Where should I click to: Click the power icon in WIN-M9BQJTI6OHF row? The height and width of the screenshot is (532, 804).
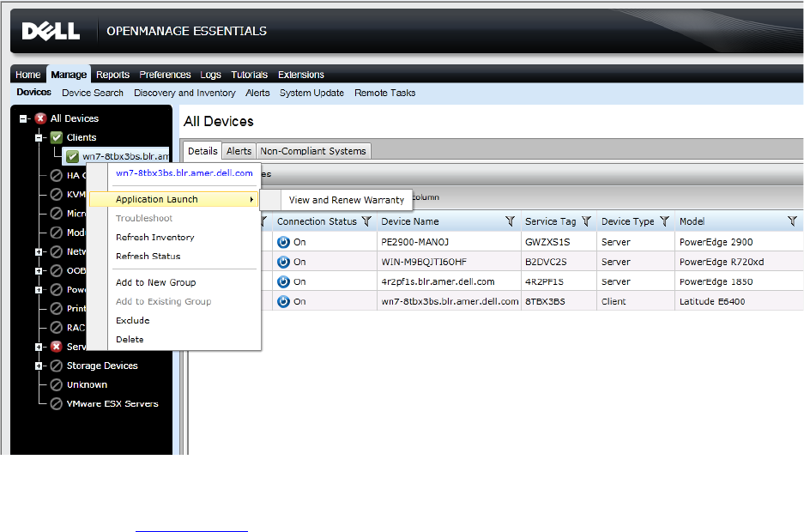tap(283, 262)
